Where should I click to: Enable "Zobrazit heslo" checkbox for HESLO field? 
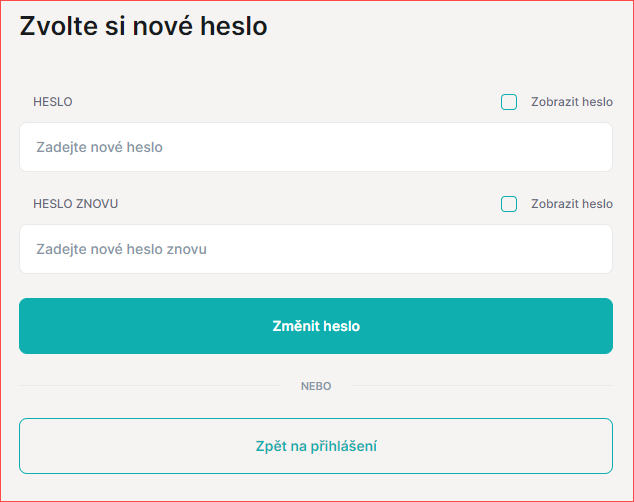[509, 102]
